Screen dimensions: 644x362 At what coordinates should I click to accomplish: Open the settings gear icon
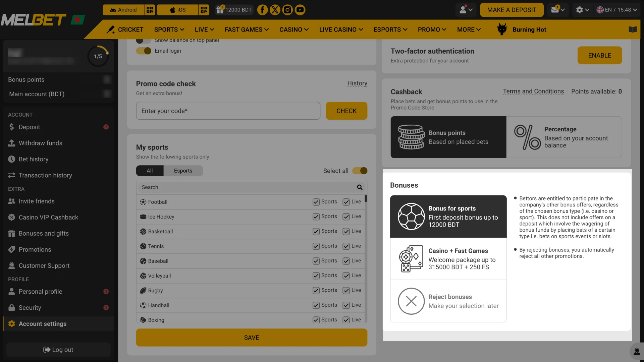click(x=580, y=10)
